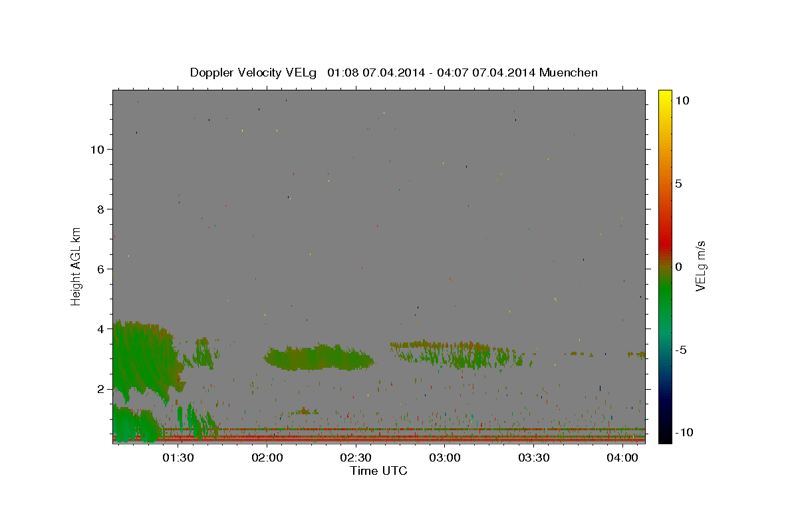
Task: Click the 01:30 time tick label
Action: click(179, 458)
